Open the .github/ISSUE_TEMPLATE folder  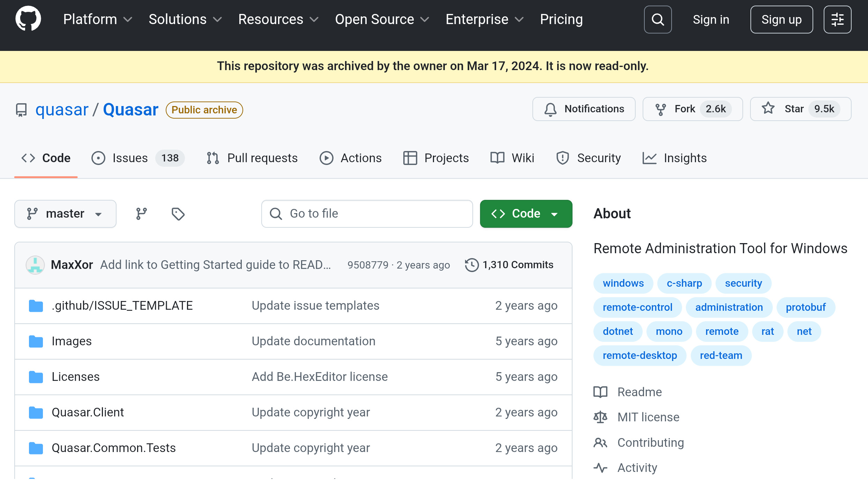(x=122, y=306)
